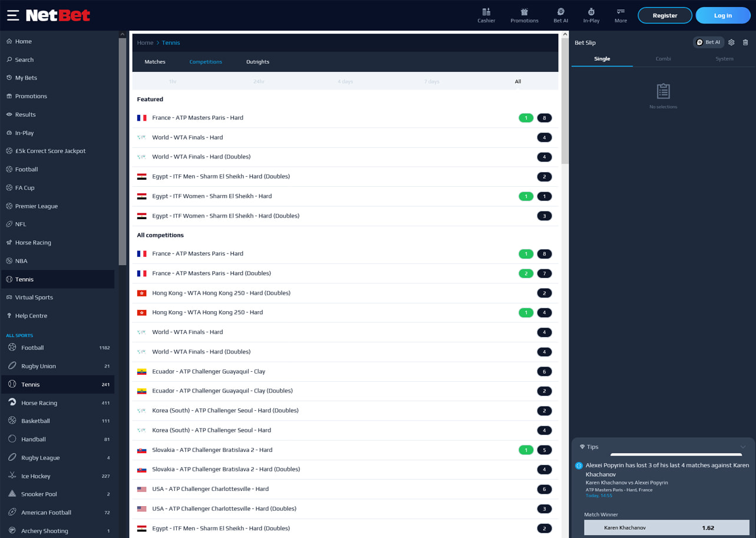
Task: Clear the bet slip with trash icon
Action: point(745,42)
